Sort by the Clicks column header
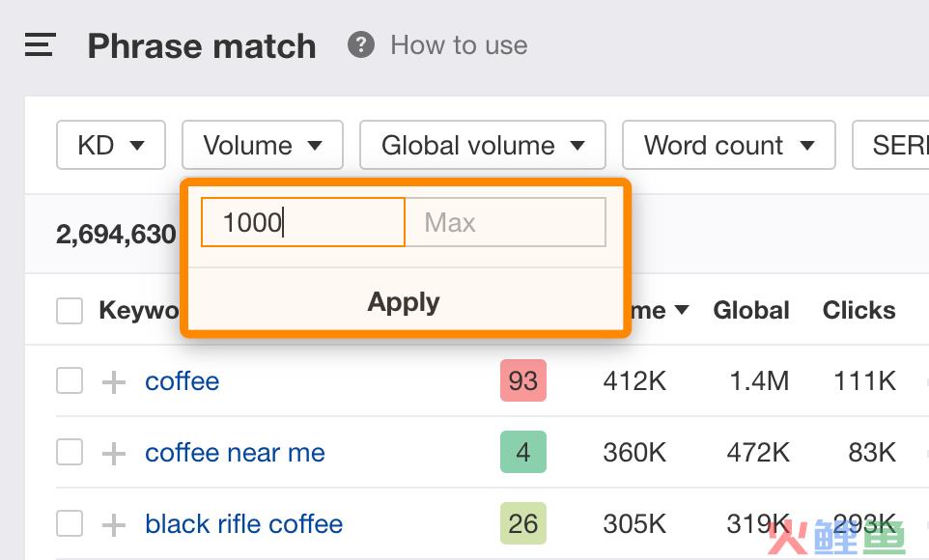 (859, 310)
